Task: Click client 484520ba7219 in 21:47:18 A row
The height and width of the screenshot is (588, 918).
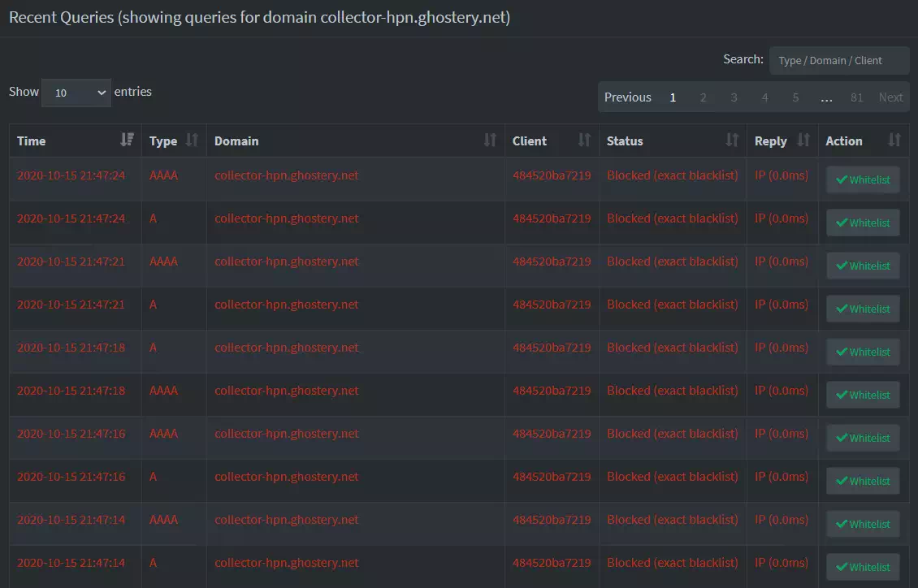Action: [x=552, y=348]
